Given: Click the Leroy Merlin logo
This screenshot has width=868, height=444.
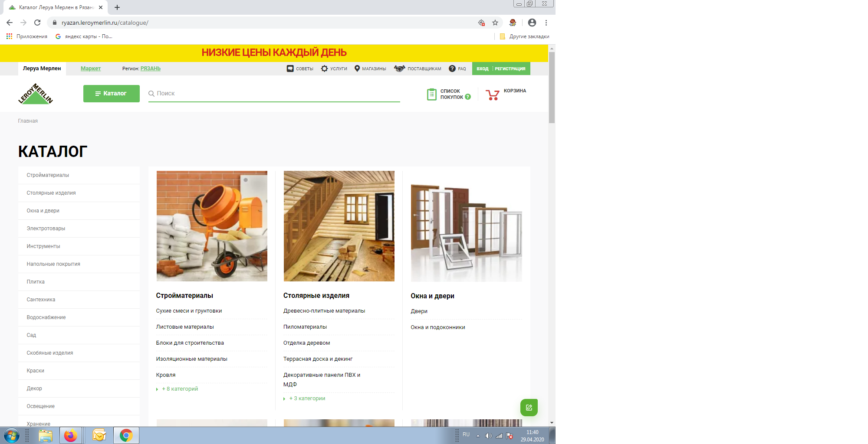Looking at the screenshot, I should tap(36, 94).
